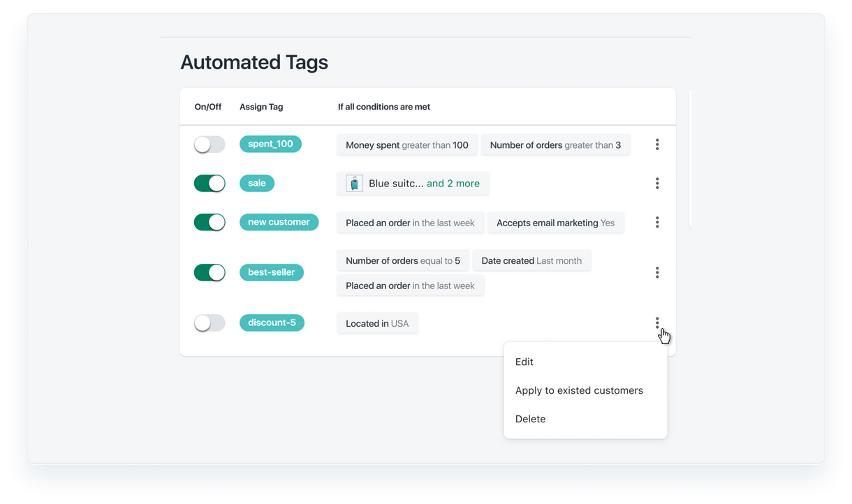Click the Money spent greater than 100 condition

(x=407, y=145)
